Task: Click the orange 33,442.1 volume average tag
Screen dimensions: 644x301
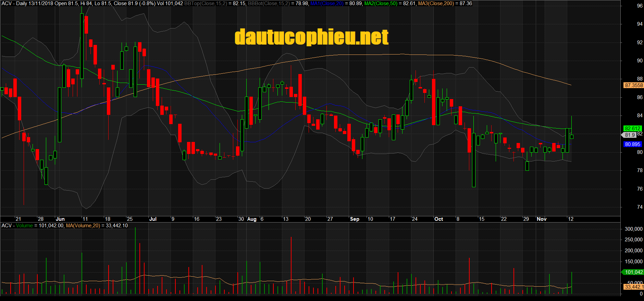Action: click(633, 287)
